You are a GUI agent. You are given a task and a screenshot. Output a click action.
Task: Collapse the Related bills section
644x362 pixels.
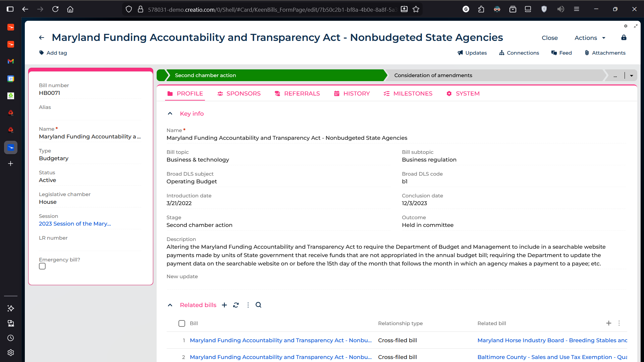170,305
